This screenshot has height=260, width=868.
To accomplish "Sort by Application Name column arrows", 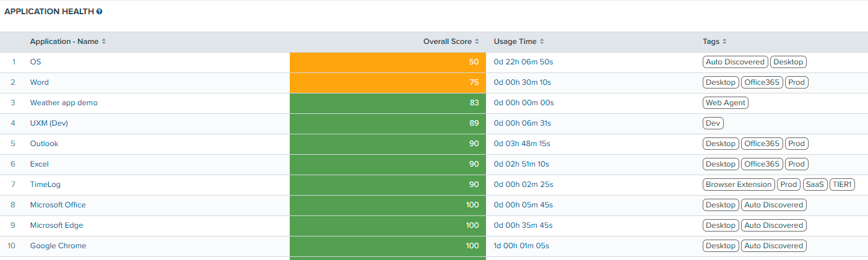I will pos(104,41).
